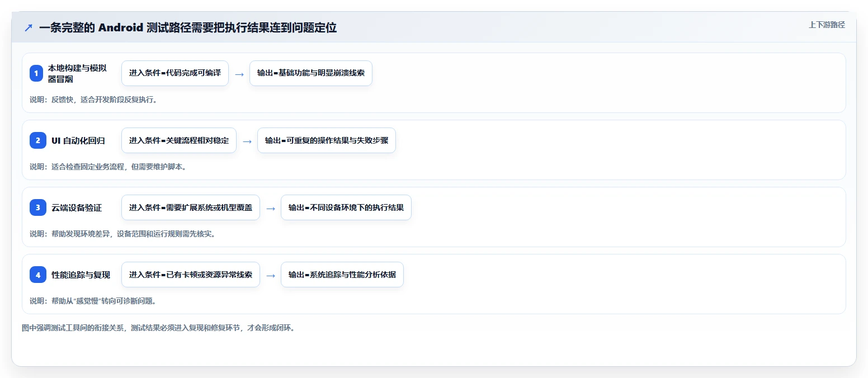
Task: Select the step title "UI 自动化回归"
Action: [x=78, y=140]
